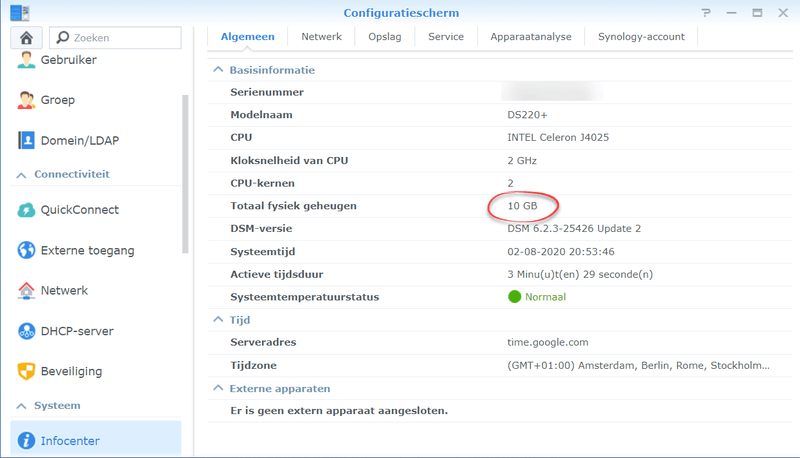The image size is (800, 458).
Task: Click the search magnifier icon
Action: pos(63,37)
